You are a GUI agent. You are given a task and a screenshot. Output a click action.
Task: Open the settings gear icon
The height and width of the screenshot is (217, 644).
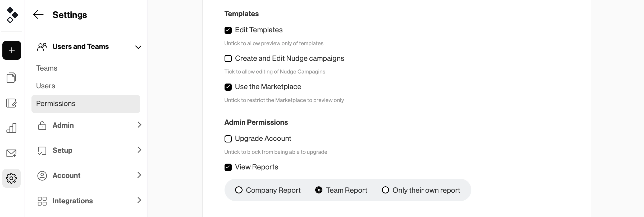point(12,178)
